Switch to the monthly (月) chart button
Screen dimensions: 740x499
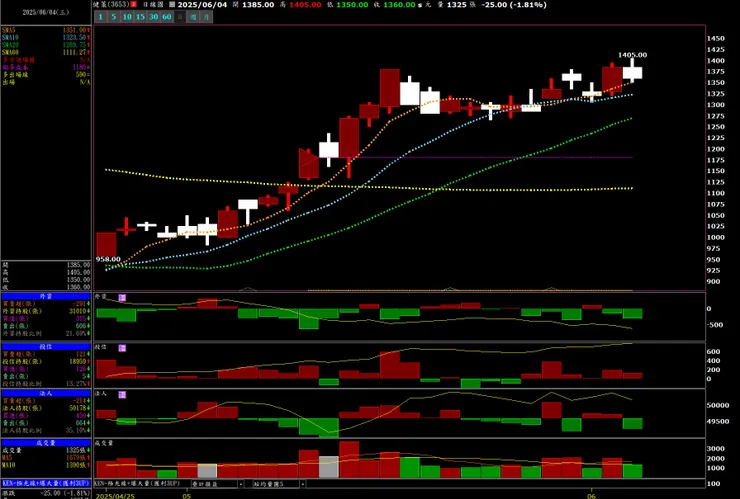point(206,17)
